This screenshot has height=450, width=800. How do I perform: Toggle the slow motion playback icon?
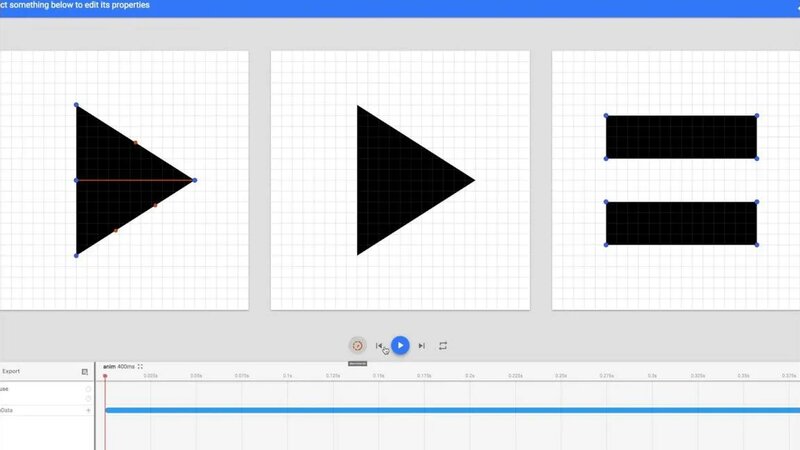pyautogui.click(x=357, y=346)
